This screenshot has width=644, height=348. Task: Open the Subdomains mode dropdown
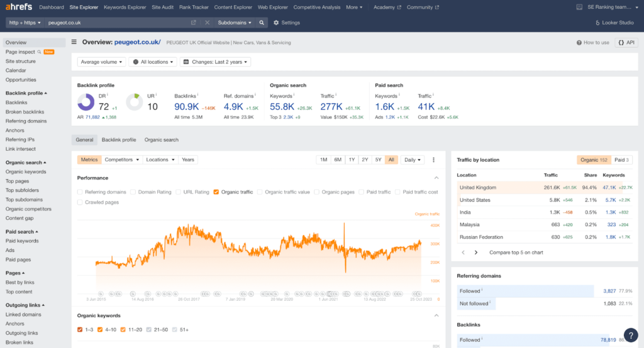click(234, 23)
